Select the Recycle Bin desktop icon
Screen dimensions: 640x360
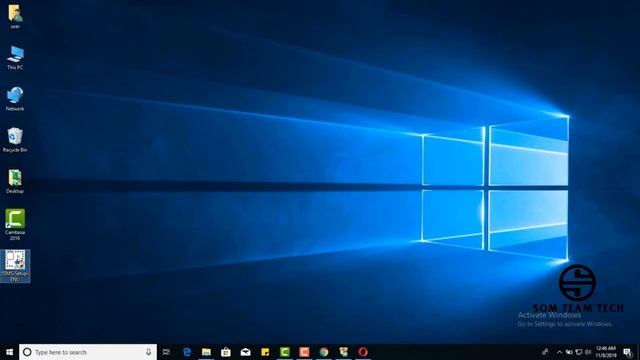click(15, 140)
